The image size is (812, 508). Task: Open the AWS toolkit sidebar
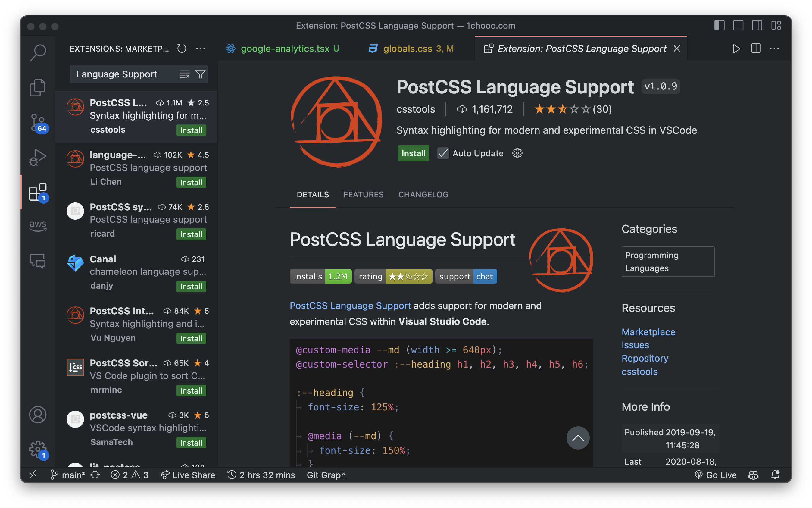pos(38,226)
